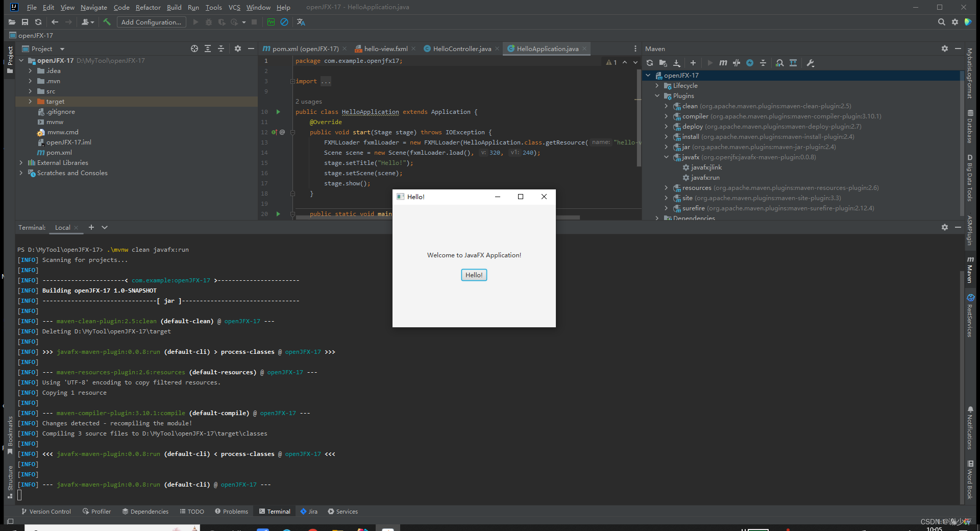Click the Save All toolbar icon
The width and height of the screenshot is (980, 531).
25,22
